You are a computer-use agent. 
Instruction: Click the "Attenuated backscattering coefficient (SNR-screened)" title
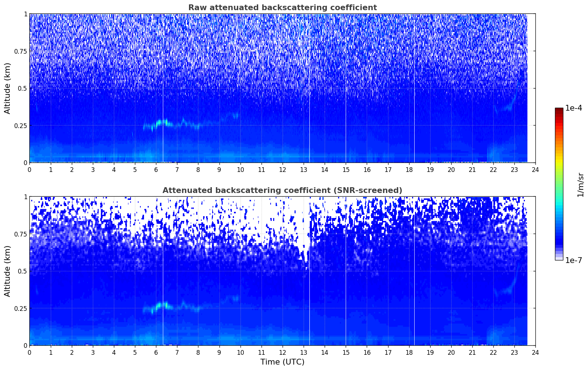282,190
